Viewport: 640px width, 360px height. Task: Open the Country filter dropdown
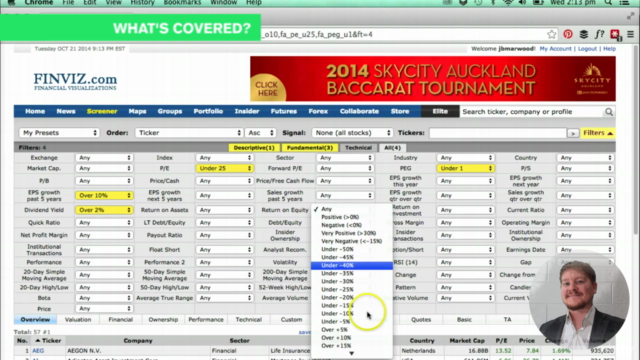585,158
